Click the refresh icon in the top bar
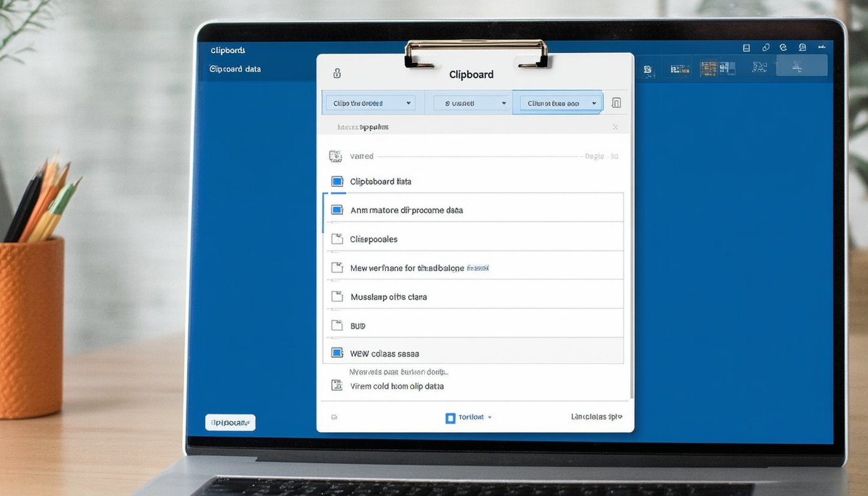Image resolution: width=868 pixels, height=496 pixels. click(x=783, y=47)
